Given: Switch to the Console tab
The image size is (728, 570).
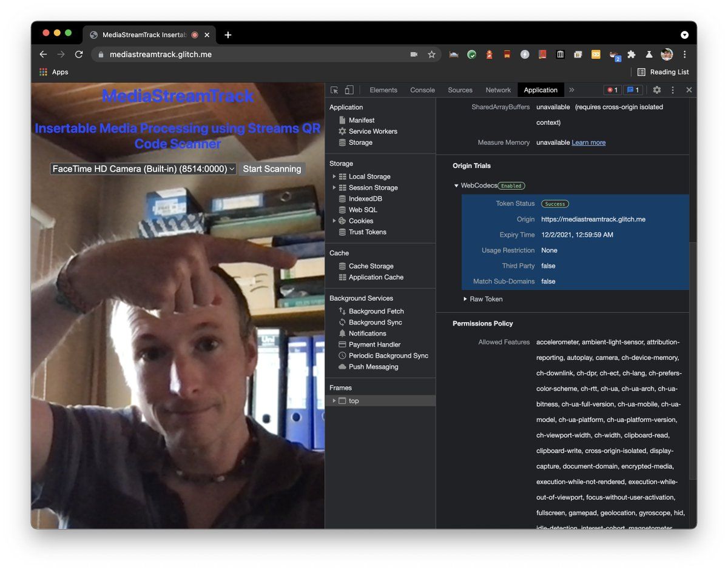Looking at the screenshot, I should (x=422, y=90).
